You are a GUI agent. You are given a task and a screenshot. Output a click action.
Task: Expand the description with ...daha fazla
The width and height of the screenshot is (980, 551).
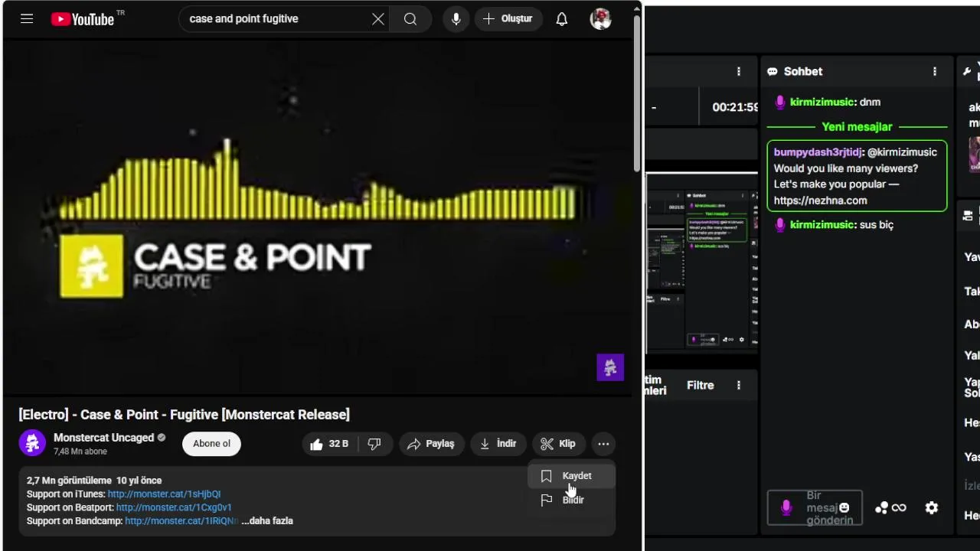(x=267, y=521)
